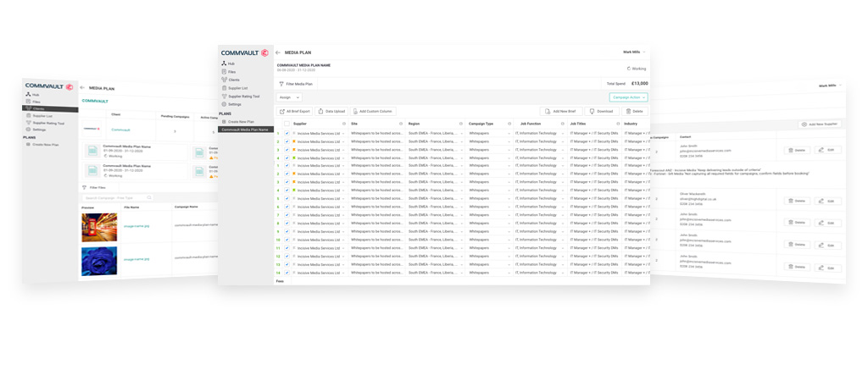Image resolution: width=868 pixels, height=381 pixels.
Task: Toggle the checkbox in the first row numbered 1
Action: coord(287,133)
